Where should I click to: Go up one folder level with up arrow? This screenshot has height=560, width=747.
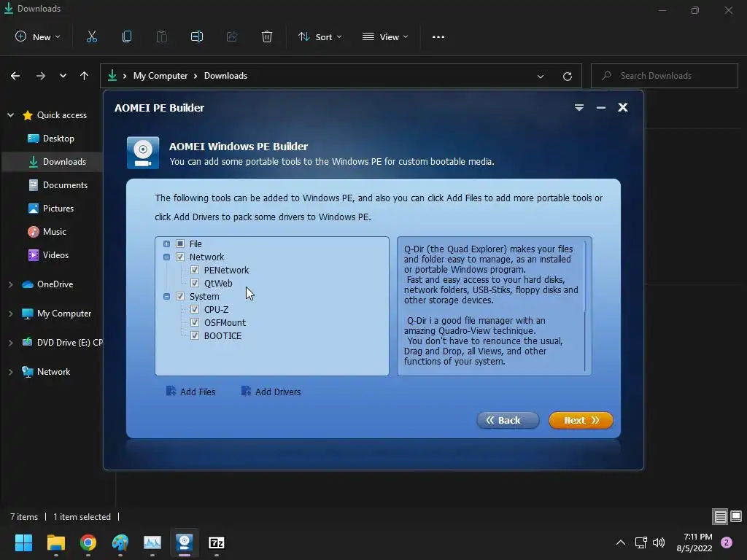(85, 76)
